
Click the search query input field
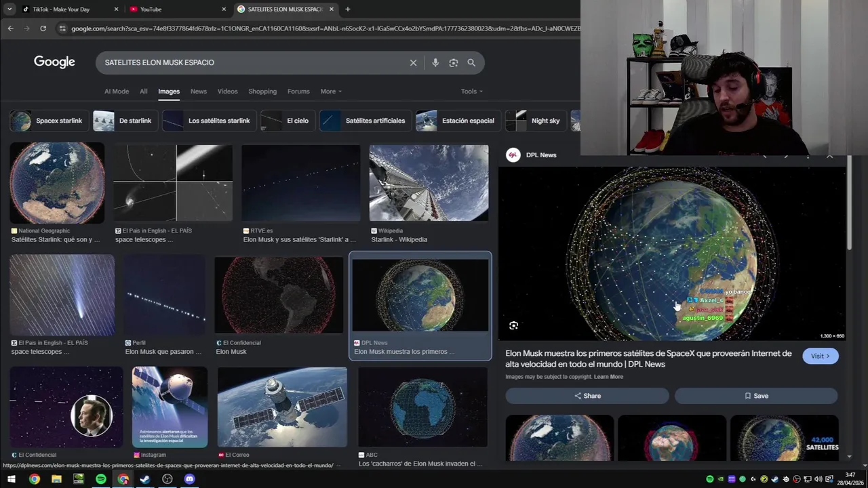coord(254,62)
